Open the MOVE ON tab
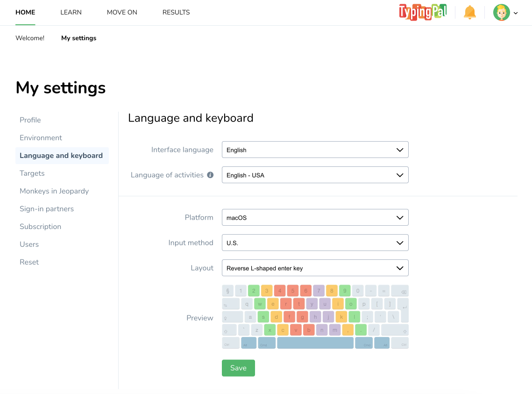 [x=122, y=13]
